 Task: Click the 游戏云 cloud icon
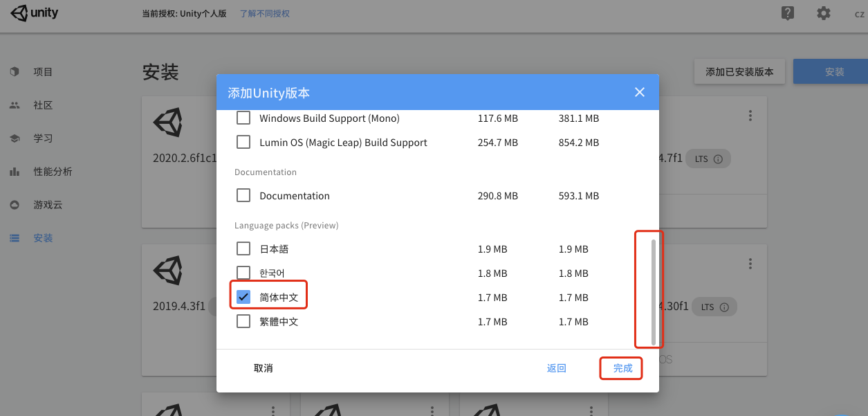click(x=15, y=205)
